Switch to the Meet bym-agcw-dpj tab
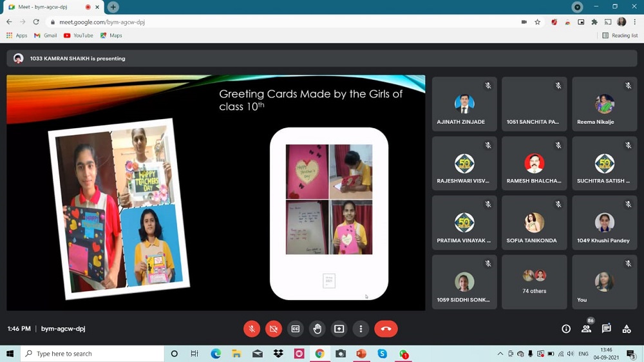The image size is (644, 362). tap(48, 7)
